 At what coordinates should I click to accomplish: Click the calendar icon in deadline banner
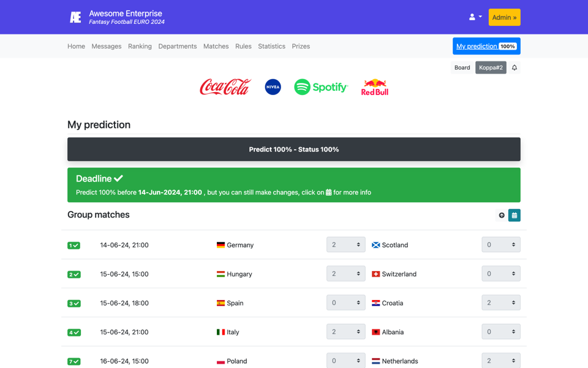(x=328, y=193)
